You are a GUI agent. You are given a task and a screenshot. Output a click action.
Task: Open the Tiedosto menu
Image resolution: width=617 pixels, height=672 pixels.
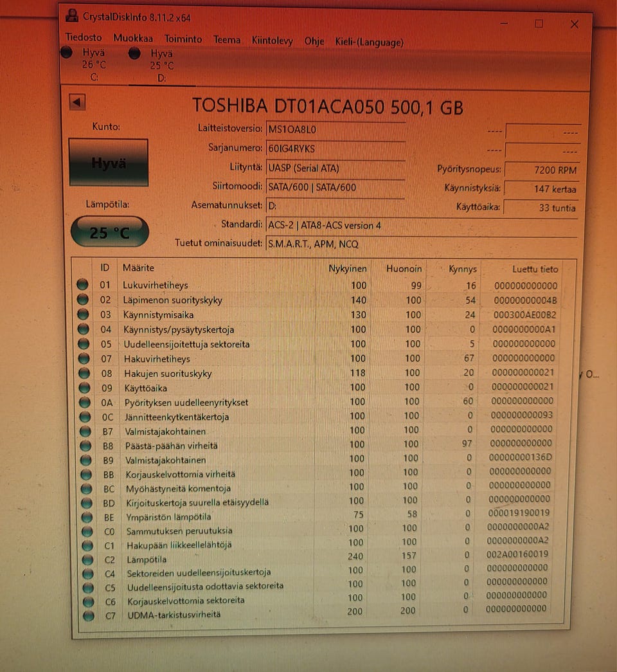click(84, 37)
